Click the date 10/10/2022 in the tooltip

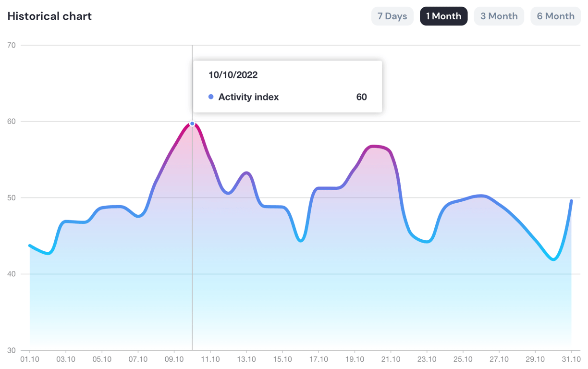pyautogui.click(x=233, y=75)
